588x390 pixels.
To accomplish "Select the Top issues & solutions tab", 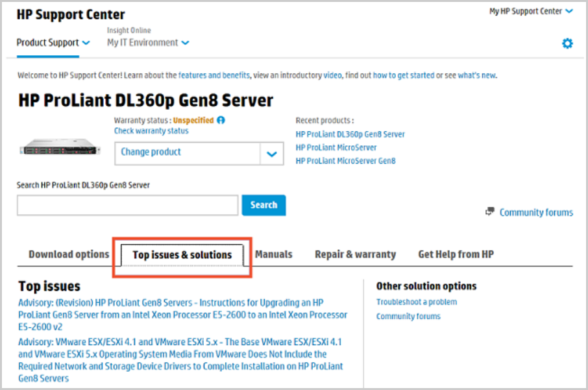I will pyautogui.click(x=182, y=255).
